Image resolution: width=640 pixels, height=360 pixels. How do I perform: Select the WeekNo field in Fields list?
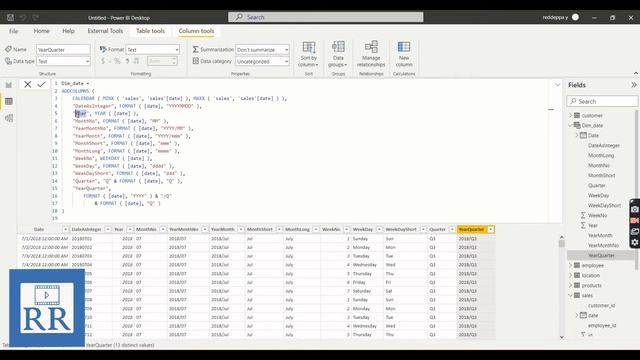pyautogui.click(x=597, y=216)
